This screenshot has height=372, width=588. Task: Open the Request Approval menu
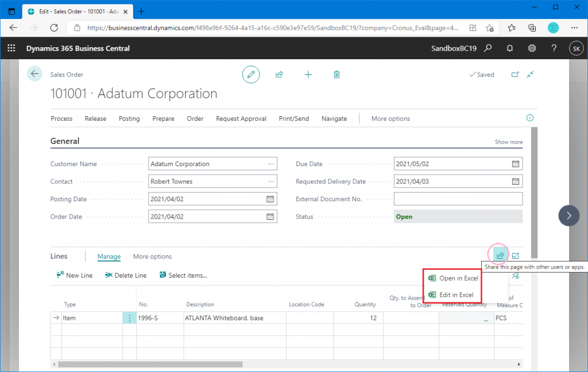tap(241, 118)
